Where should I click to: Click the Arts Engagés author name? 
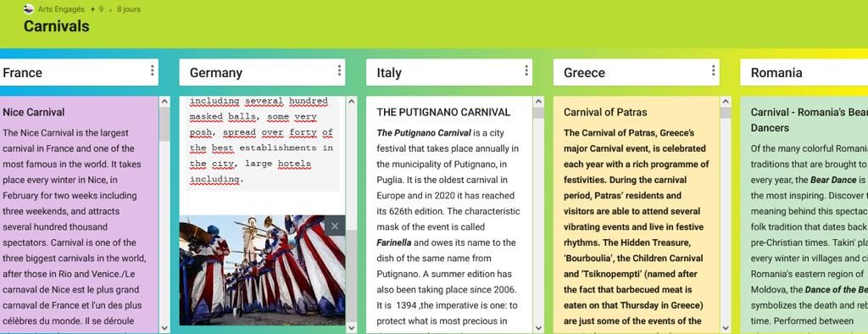point(61,9)
